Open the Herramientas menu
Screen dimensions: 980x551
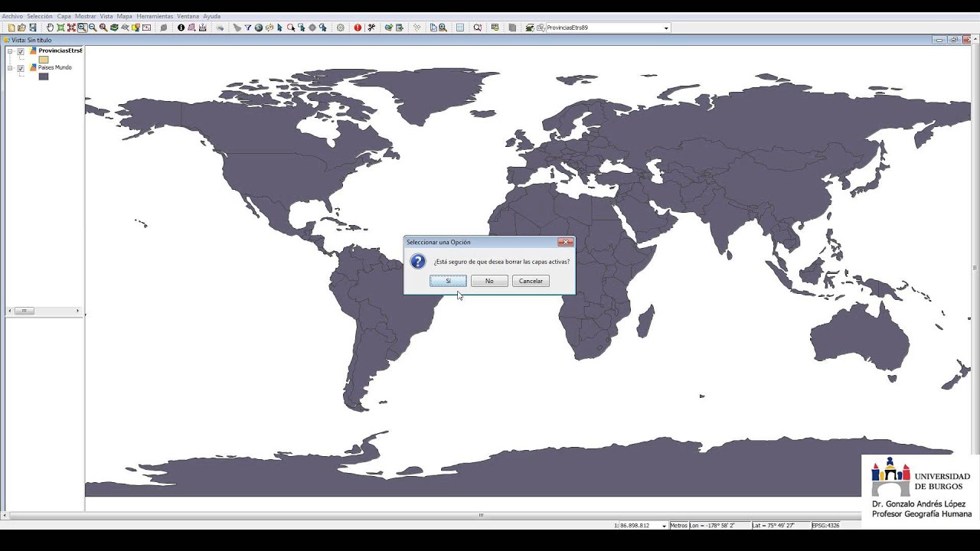click(155, 16)
